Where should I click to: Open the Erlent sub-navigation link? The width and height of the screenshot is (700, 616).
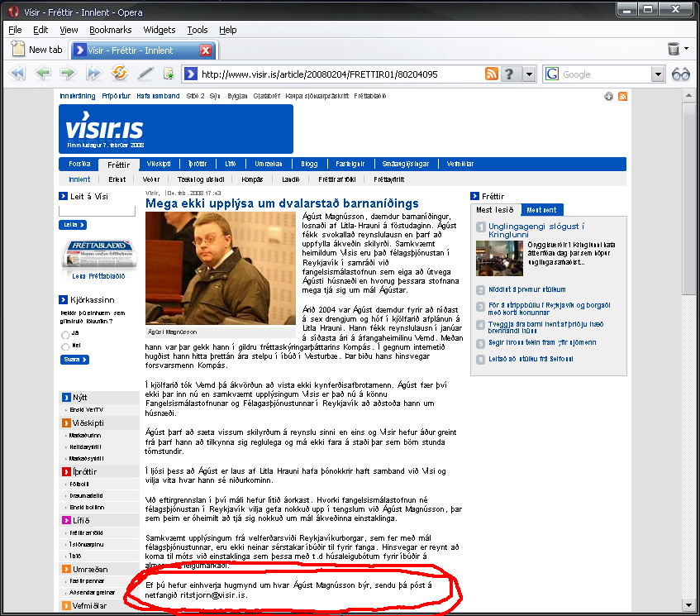[117, 179]
